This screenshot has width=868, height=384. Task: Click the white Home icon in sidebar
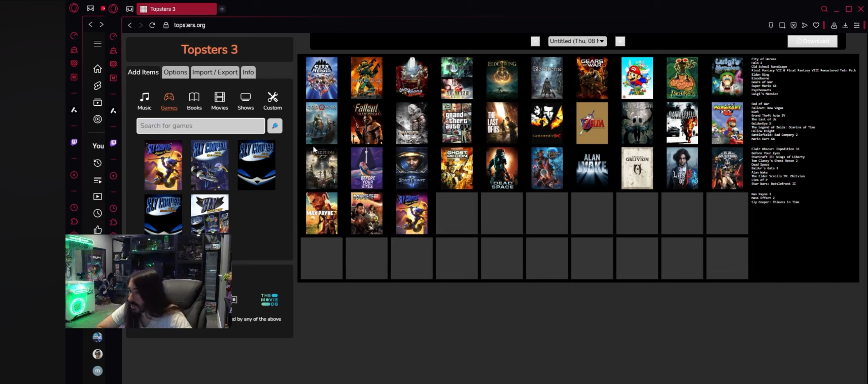[x=98, y=69]
